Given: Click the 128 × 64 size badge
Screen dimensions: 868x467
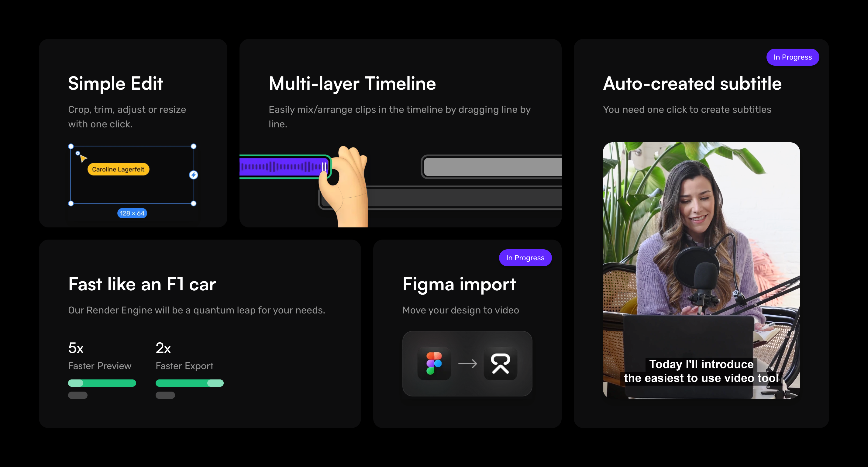Looking at the screenshot, I should [x=132, y=213].
